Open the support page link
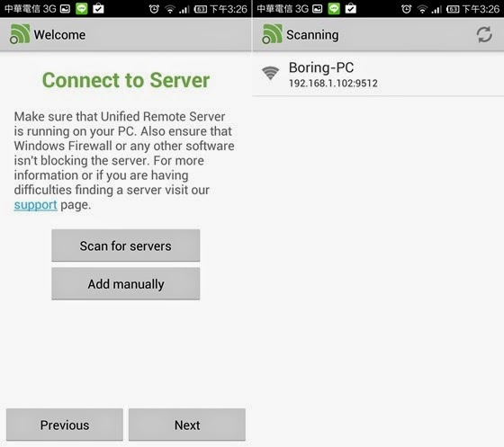Viewport: 504px width, 447px height. pos(35,205)
